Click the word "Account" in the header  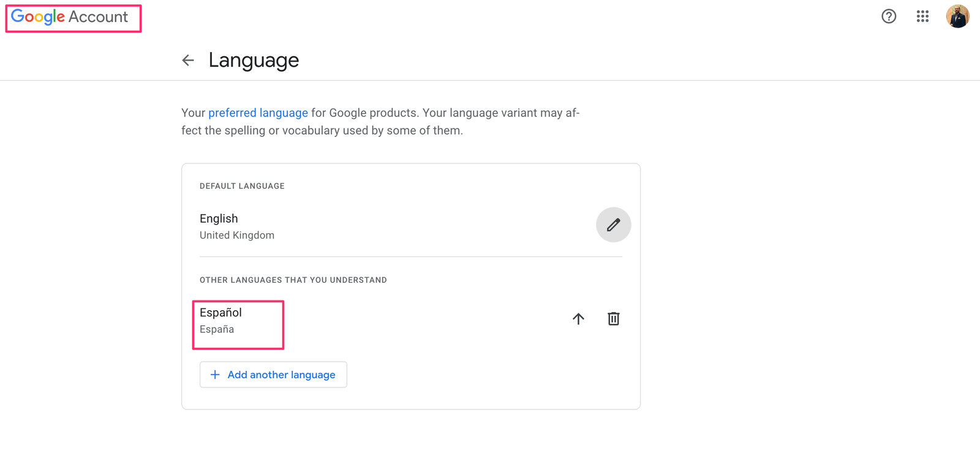coord(98,17)
